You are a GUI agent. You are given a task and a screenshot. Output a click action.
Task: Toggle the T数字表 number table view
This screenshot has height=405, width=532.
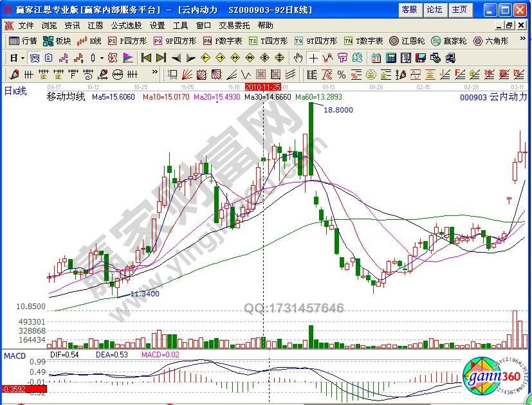[x=363, y=40]
